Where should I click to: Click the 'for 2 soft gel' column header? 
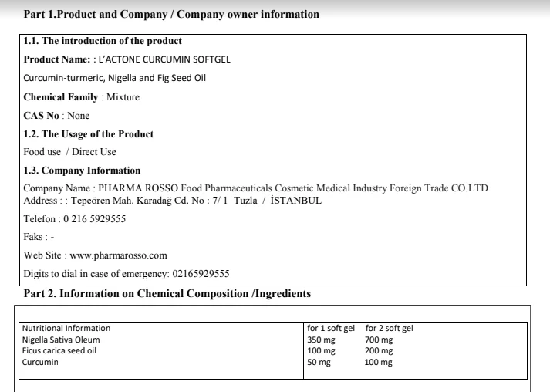tap(389, 329)
